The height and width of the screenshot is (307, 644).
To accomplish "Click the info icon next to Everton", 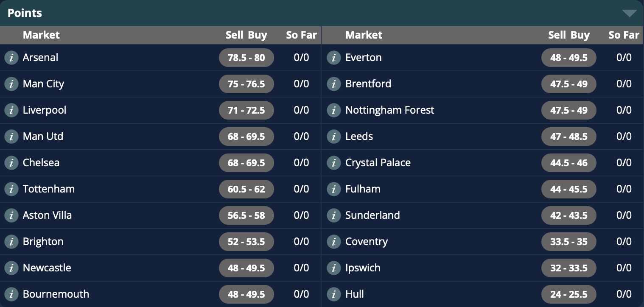I will [334, 58].
